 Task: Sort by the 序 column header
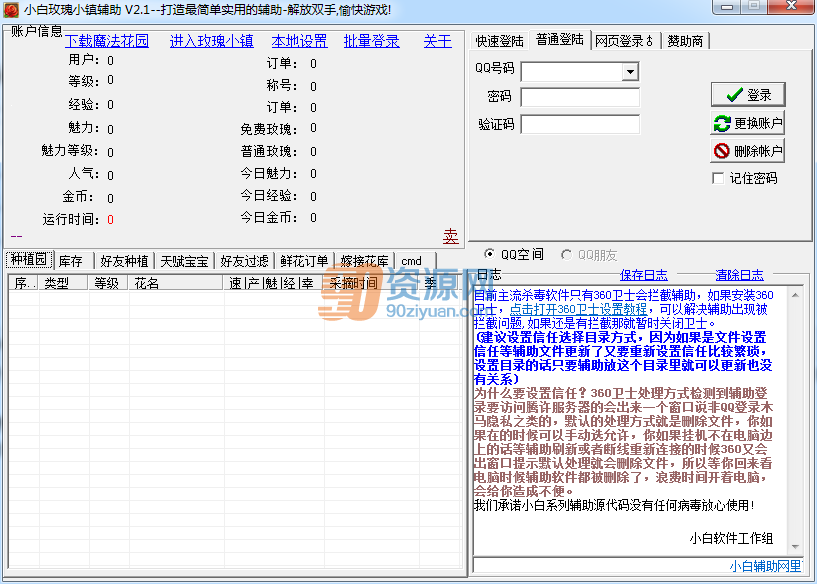click(x=23, y=283)
